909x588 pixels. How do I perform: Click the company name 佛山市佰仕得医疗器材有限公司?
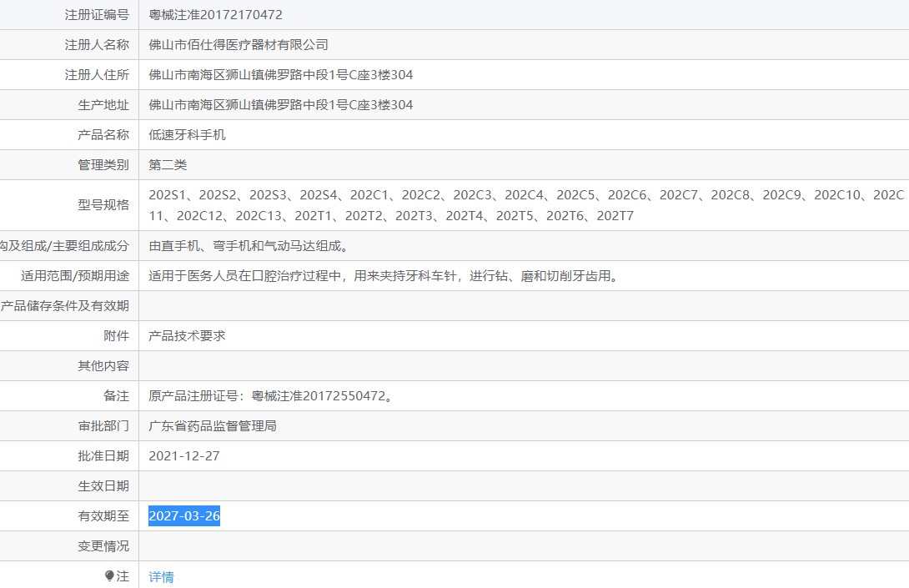[239, 45]
